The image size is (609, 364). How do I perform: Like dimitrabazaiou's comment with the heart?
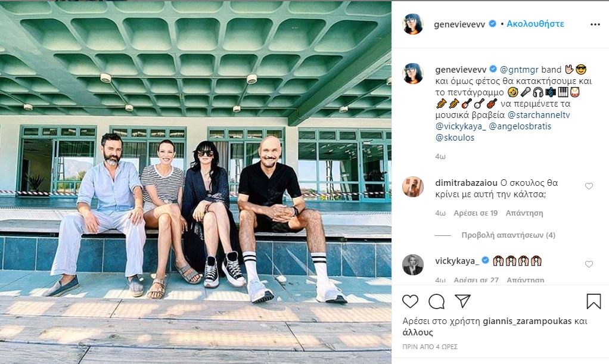[x=589, y=186]
